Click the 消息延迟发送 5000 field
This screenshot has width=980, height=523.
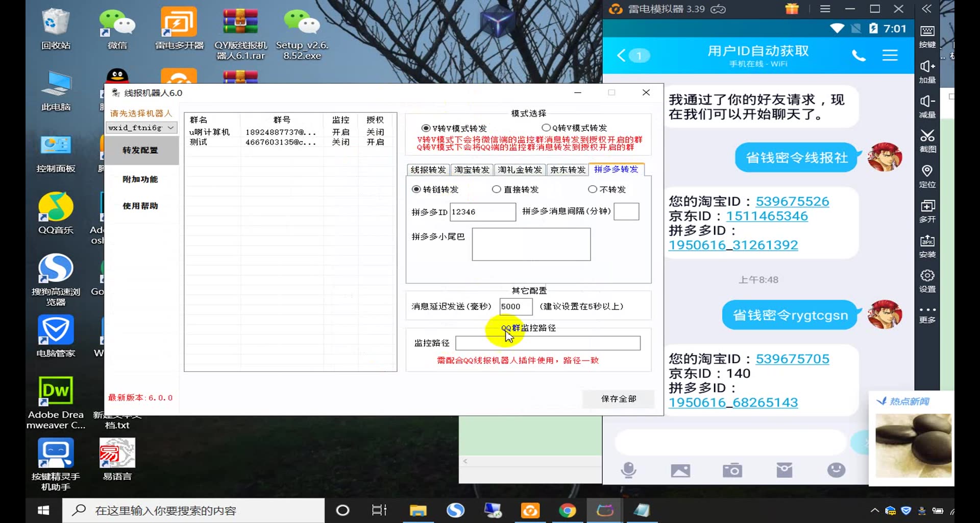[515, 306]
